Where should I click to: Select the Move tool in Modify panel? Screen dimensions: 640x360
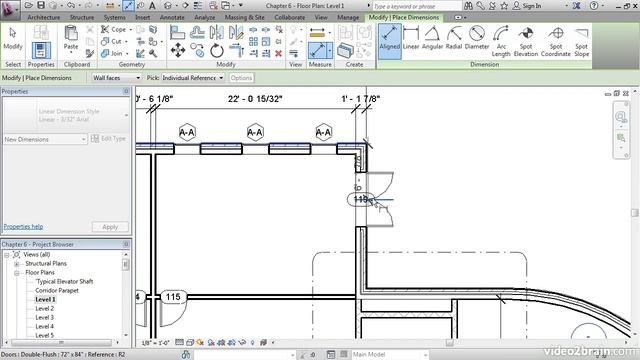coord(178,51)
